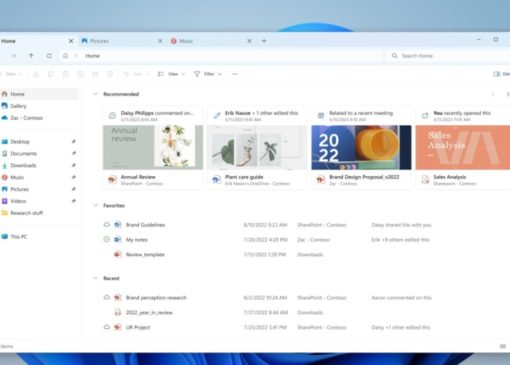Screen dimensions: 510x365
Task: Click the Refresh icon in navigation bar
Action: [49, 56]
